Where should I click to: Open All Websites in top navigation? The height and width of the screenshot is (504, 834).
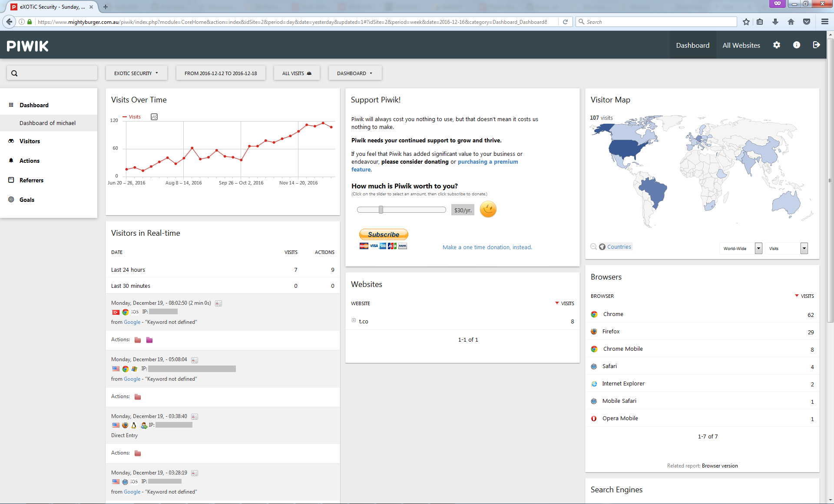click(x=741, y=45)
